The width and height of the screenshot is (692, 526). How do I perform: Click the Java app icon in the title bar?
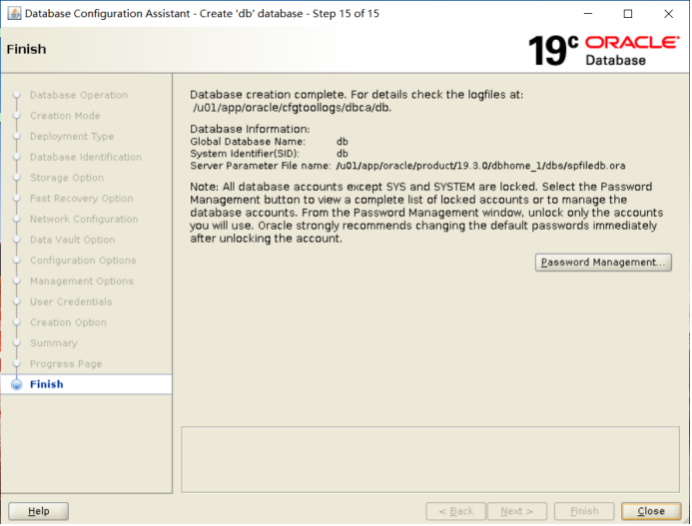coord(14,14)
